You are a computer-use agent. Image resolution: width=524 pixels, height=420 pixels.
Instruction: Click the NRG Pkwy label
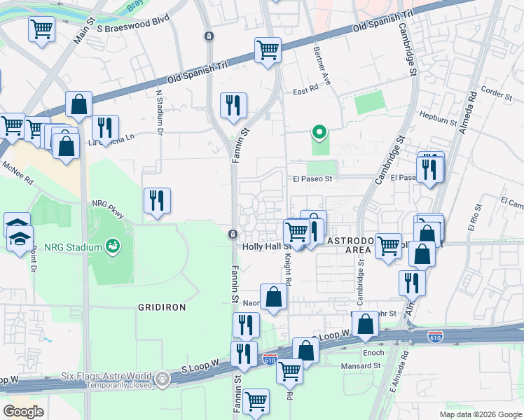click(109, 209)
